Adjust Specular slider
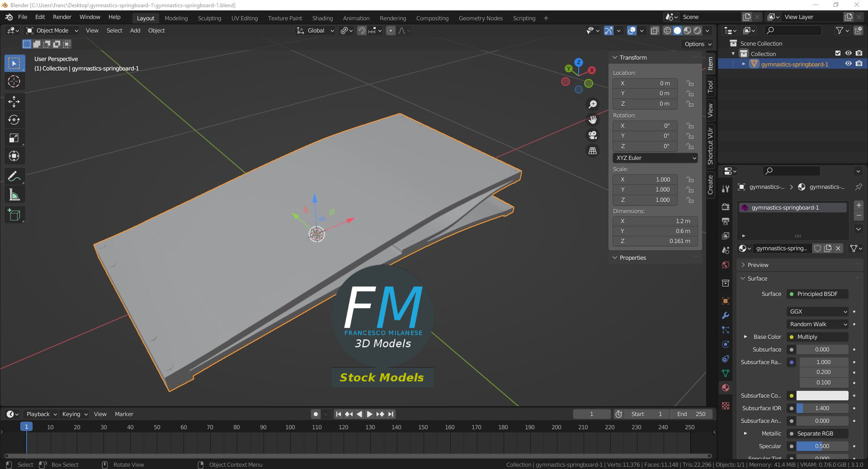The width and height of the screenshot is (868, 469). (822, 446)
